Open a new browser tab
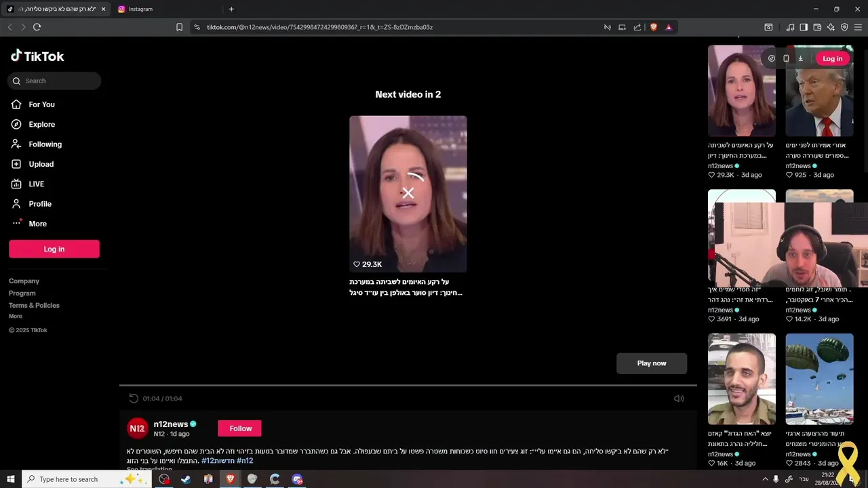This screenshot has width=868, height=488. point(231,9)
